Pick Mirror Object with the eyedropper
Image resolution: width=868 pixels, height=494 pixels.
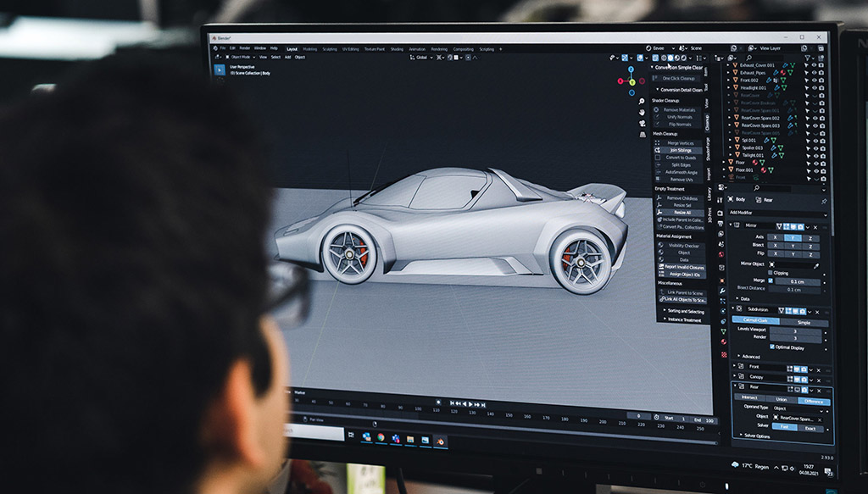816,265
